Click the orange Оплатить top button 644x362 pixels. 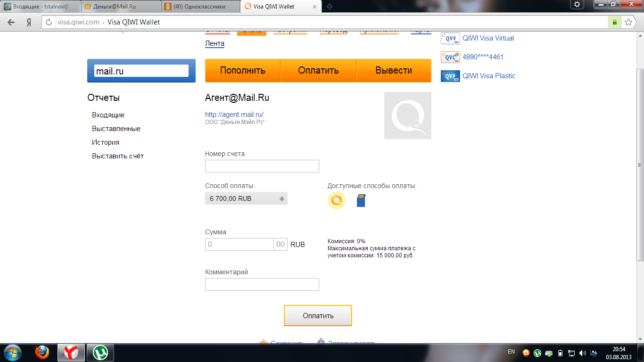click(x=318, y=71)
